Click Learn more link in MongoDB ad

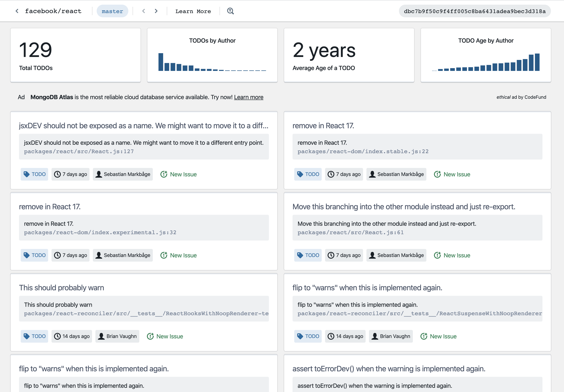point(249,97)
